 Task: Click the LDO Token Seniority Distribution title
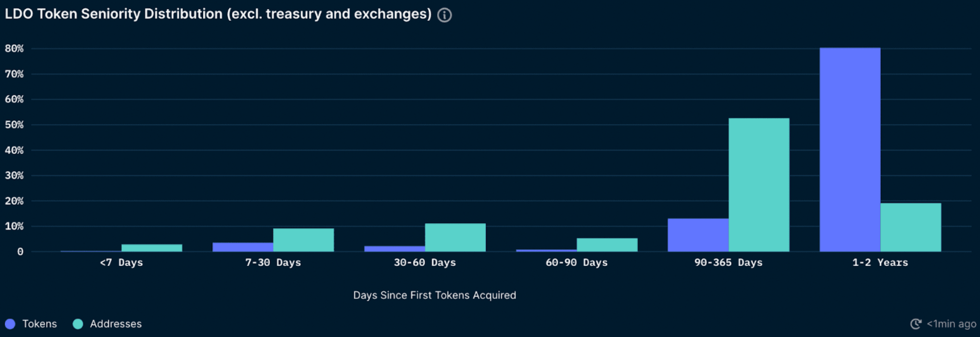218,14
